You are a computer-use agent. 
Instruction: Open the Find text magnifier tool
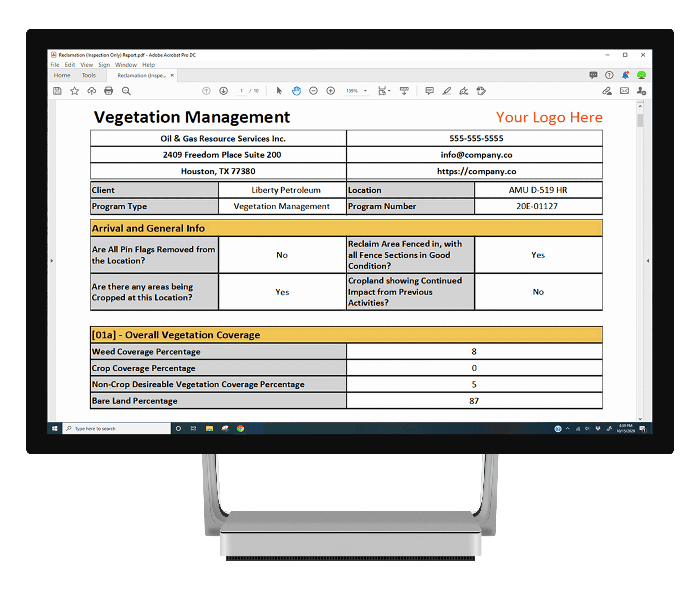126,91
